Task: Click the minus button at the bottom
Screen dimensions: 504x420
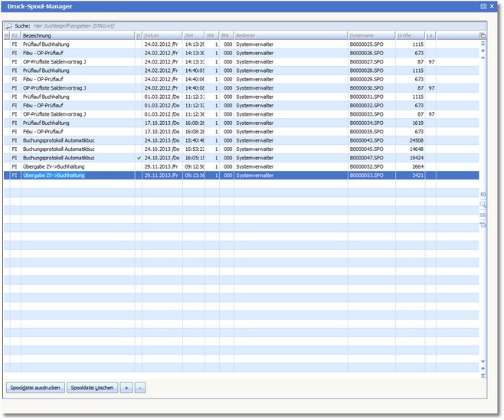Action: point(139,388)
